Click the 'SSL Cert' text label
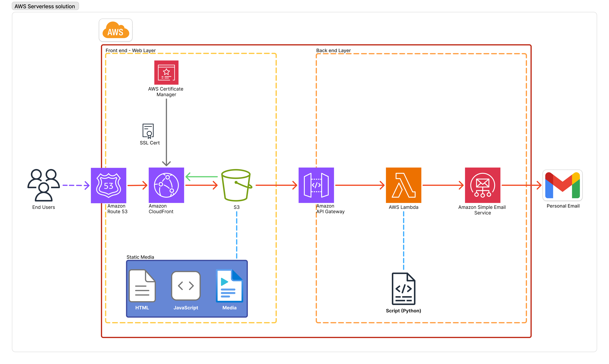 click(x=150, y=143)
